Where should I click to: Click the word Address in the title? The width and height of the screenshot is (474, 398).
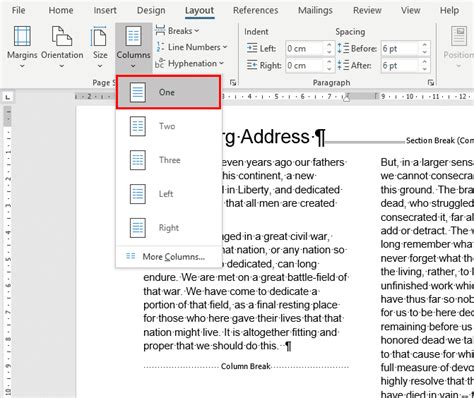click(275, 136)
